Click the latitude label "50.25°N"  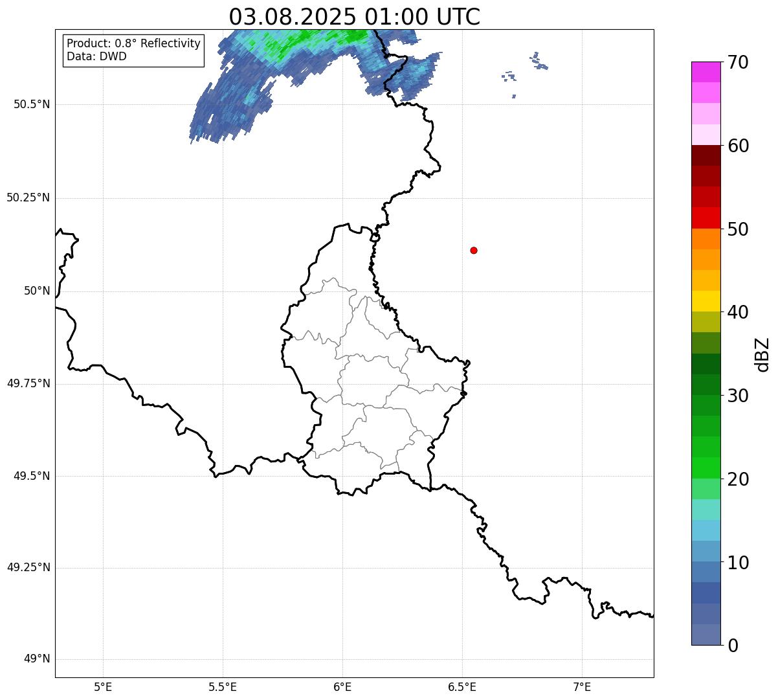click(28, 198)
